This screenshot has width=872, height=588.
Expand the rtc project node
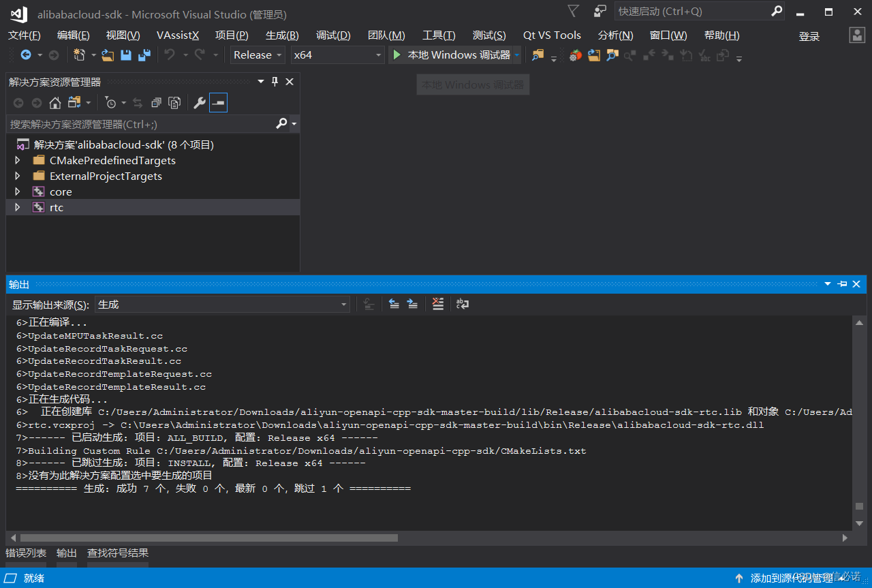18,208
